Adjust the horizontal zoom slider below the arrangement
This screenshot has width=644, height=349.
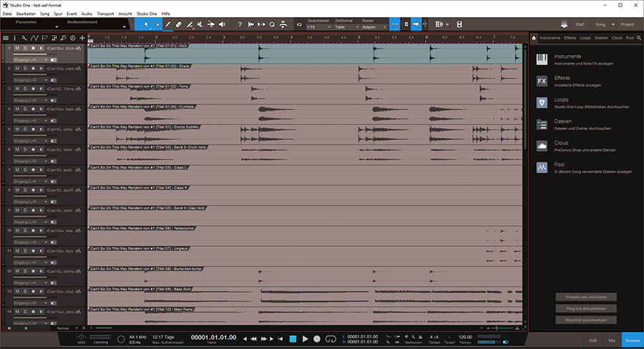tap(502, 328)
